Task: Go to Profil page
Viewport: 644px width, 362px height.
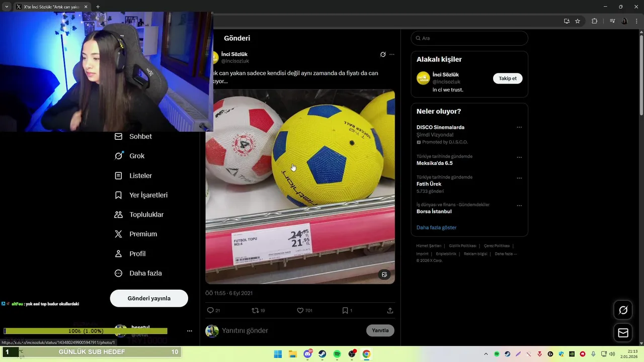Action: [137, 254]
